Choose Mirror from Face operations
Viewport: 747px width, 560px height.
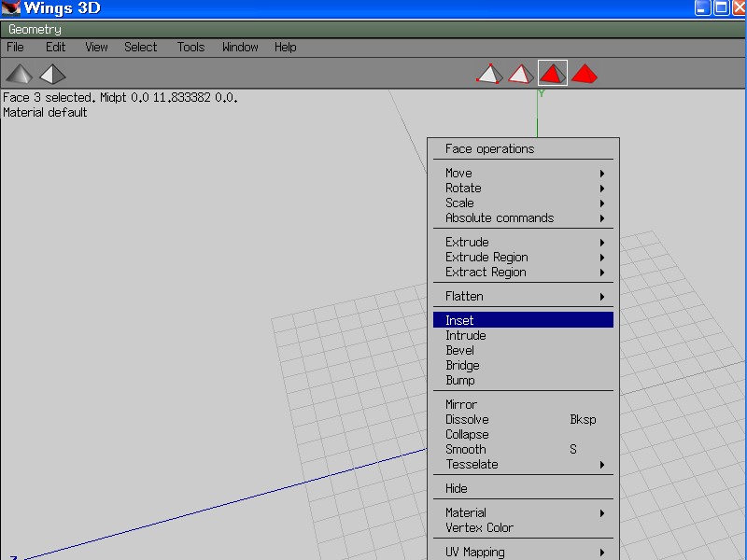point(523,405)
